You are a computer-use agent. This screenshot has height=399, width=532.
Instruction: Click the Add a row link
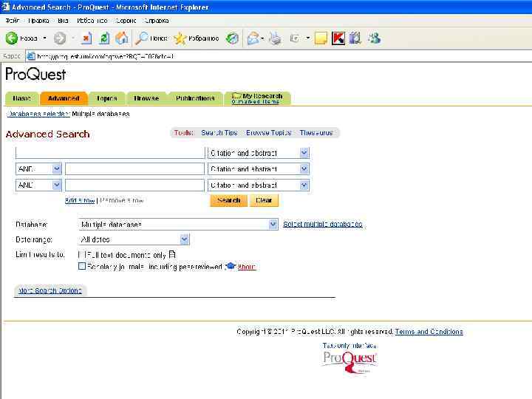80,200
